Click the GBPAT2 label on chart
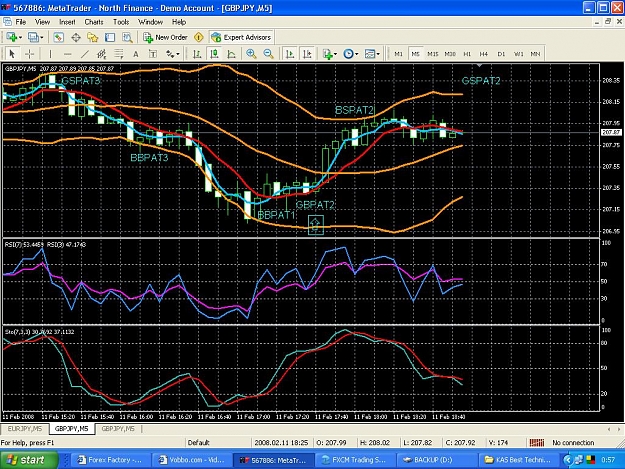This screenshot has width=625, height=469. (315, 205)
